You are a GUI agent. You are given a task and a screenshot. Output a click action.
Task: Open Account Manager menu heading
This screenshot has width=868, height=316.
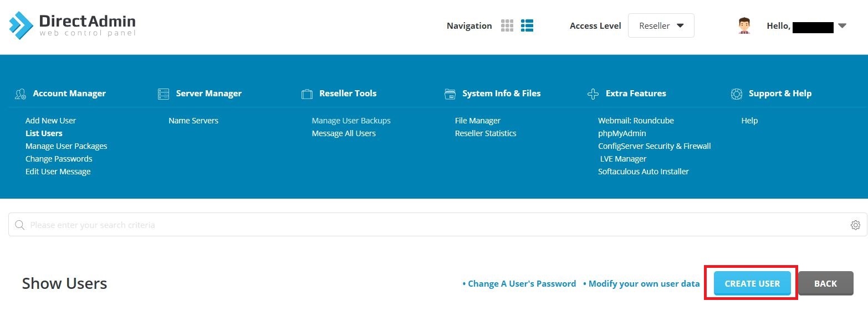click(x=69, y=94)
